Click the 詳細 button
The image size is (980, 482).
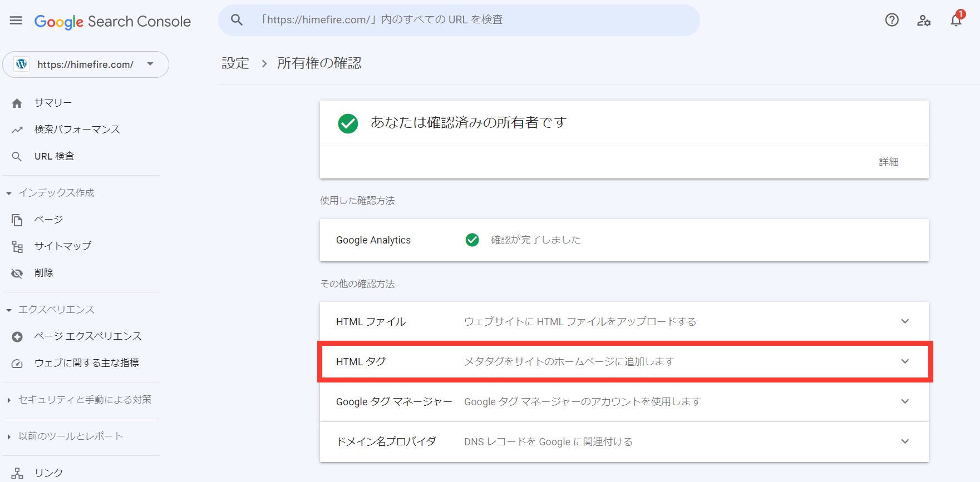tap(889, 162)
